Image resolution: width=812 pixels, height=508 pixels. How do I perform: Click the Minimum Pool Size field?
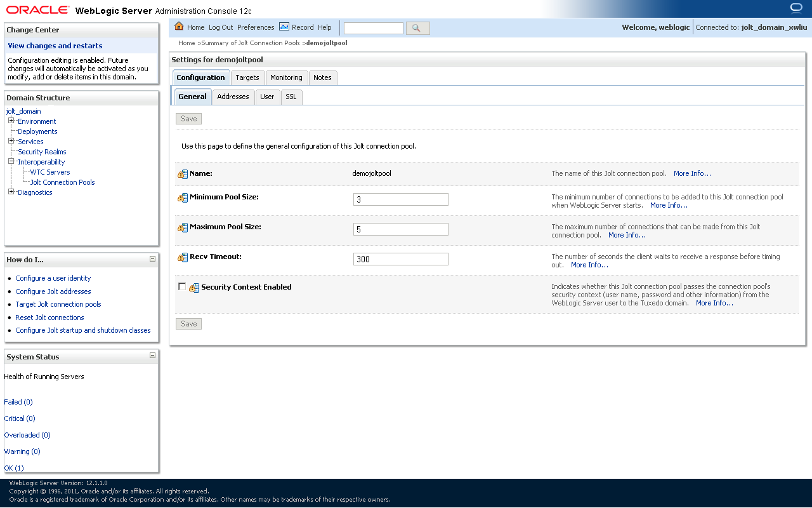pos(400,199)
